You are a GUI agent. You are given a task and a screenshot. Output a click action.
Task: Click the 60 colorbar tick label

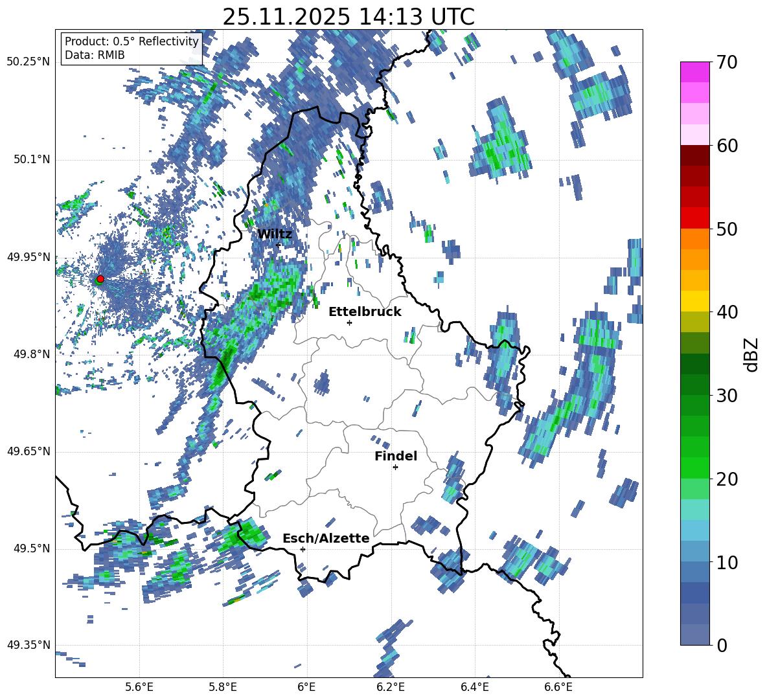(x=727, y=146)
